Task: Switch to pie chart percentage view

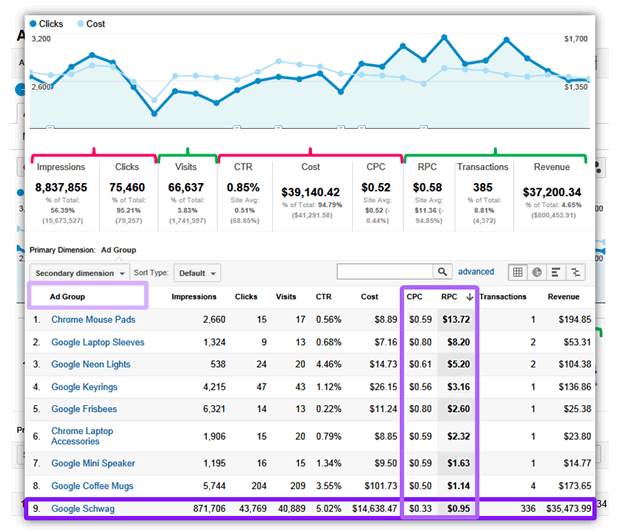Action: click(537, 272)
